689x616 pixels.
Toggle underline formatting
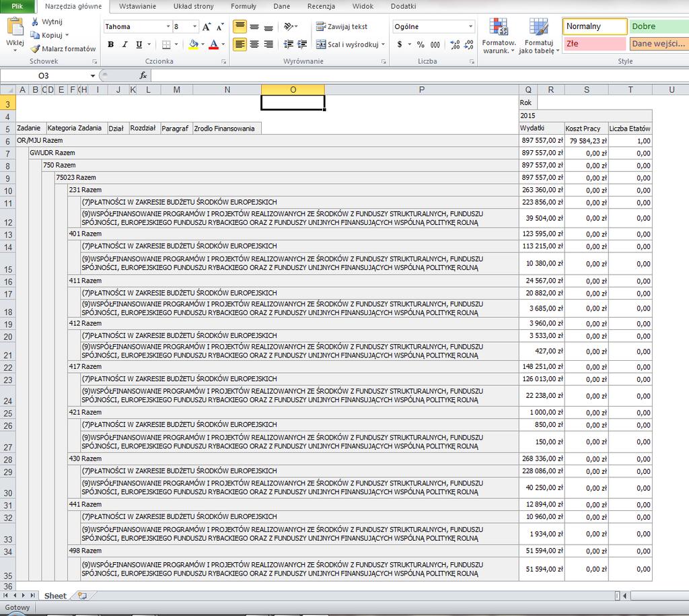click(x=139, y=44)
